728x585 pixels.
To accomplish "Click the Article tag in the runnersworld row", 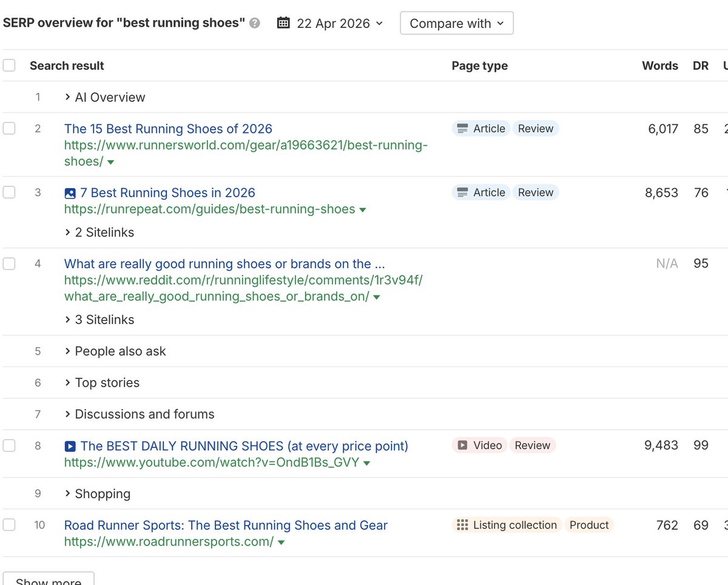I will [481, 129].
